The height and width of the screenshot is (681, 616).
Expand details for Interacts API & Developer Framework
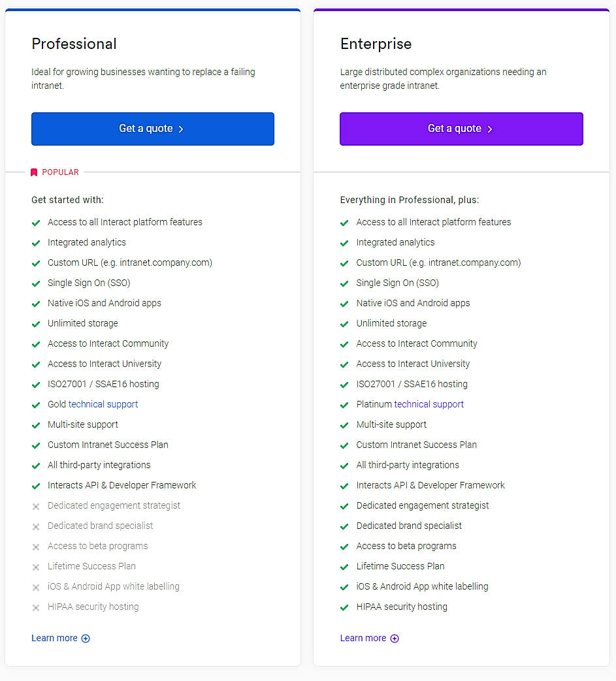point(122,485)
